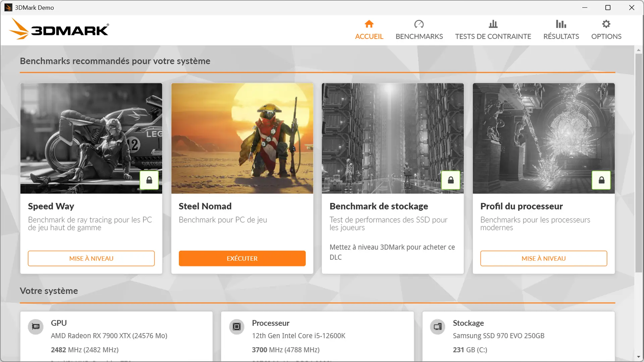Click the Tests de contrainte chart icon
Image resolution: width=644 pixels, height=362 pixels.
click(493, 24)
